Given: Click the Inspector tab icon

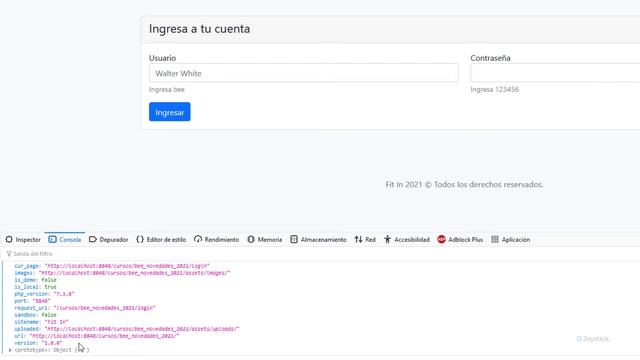Looking at the screenshot, I should point(9,240).
